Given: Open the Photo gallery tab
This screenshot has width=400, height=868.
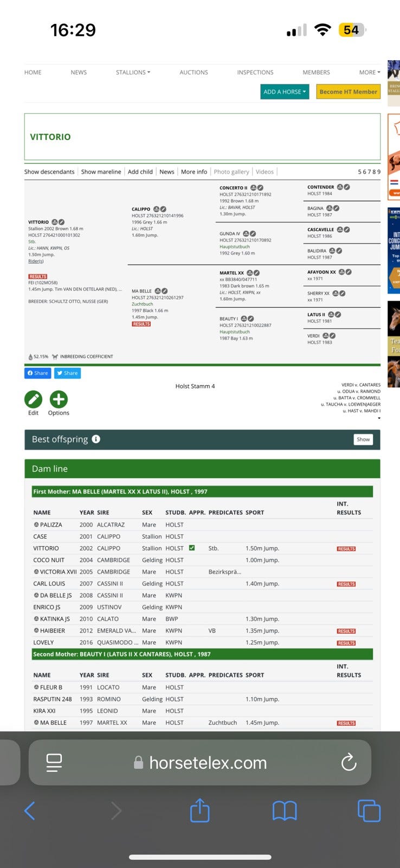Looking at the screenshot, I should click(x=231, y=171).
